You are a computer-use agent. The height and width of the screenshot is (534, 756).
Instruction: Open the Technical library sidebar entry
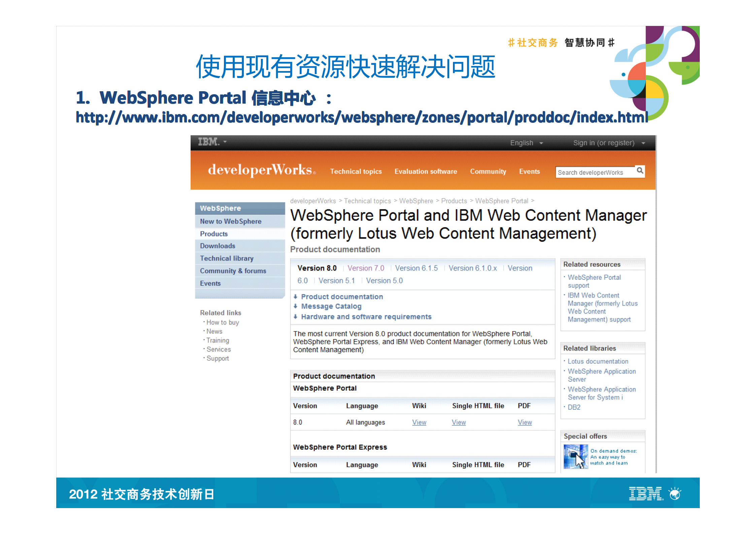coord(227,258)
